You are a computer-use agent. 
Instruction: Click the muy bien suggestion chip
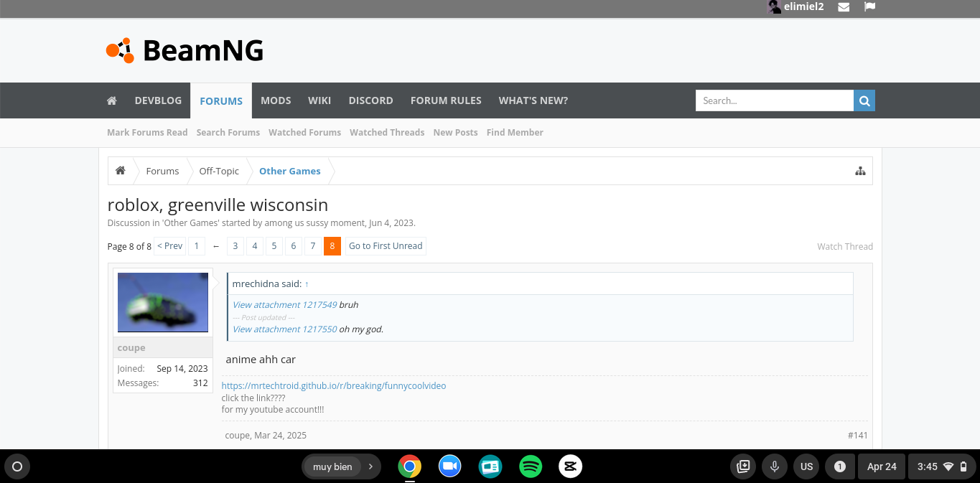click(332, 466)
